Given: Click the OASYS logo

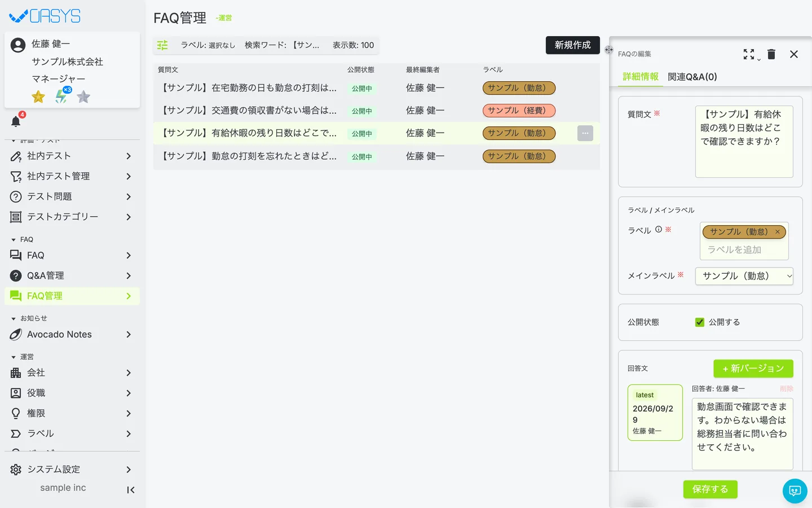Looking at the screenshot, I should [x=45, y=16].
